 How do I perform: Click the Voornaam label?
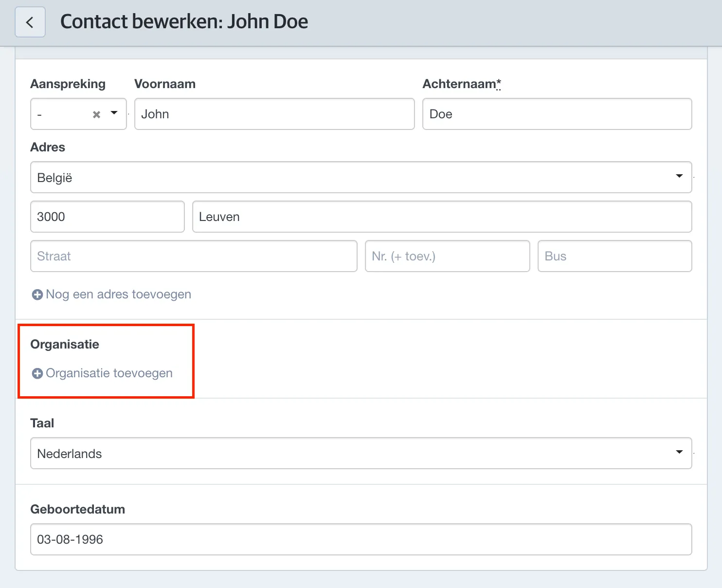pos(165,84)
